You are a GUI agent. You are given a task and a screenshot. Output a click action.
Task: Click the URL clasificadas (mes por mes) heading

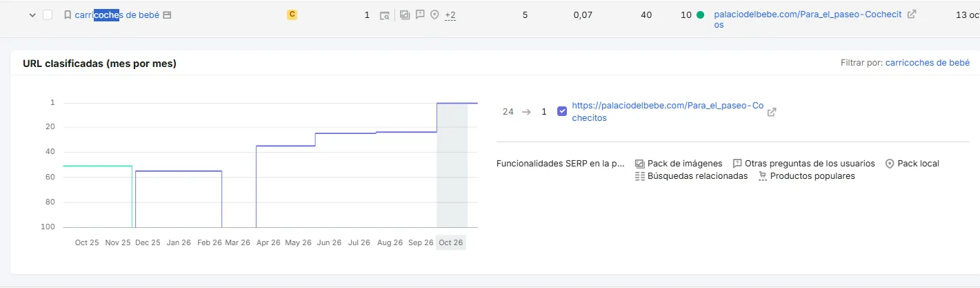tap(99, 64)
